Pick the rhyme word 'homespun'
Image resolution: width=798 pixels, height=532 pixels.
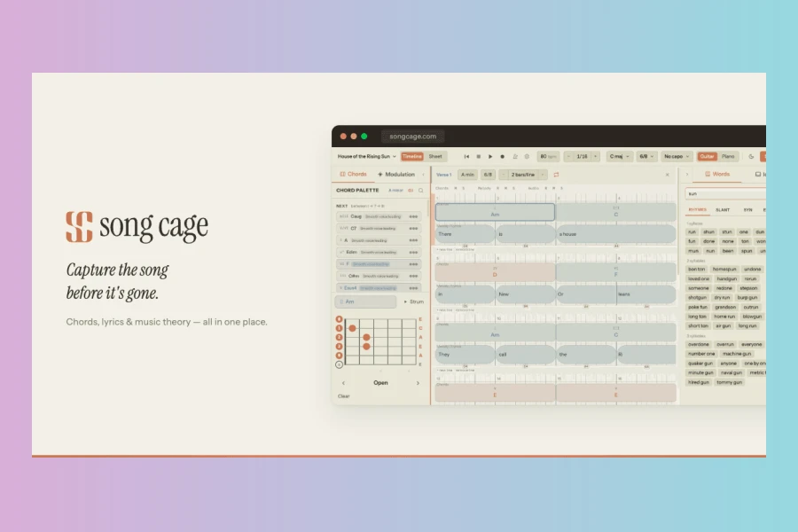click(x=724, y=270)
